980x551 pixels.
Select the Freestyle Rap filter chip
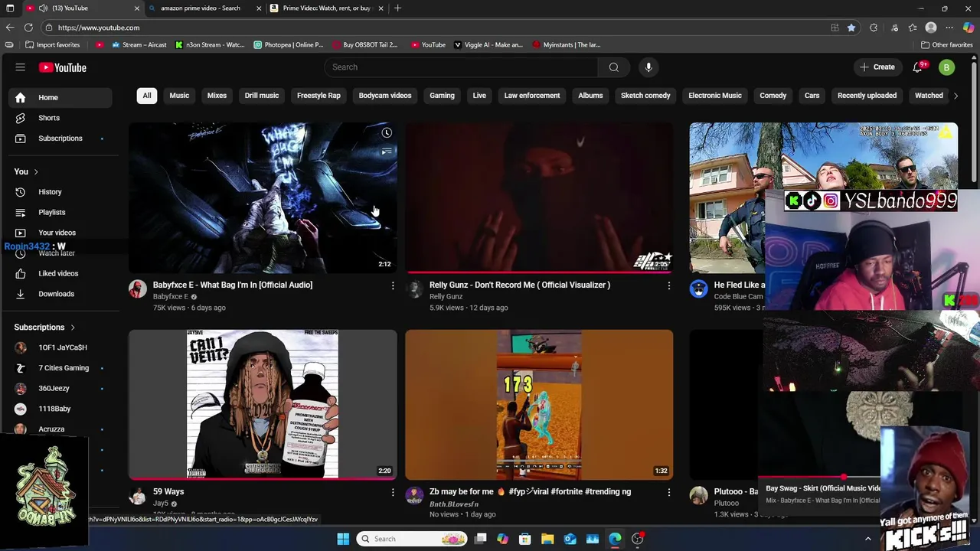318,96
